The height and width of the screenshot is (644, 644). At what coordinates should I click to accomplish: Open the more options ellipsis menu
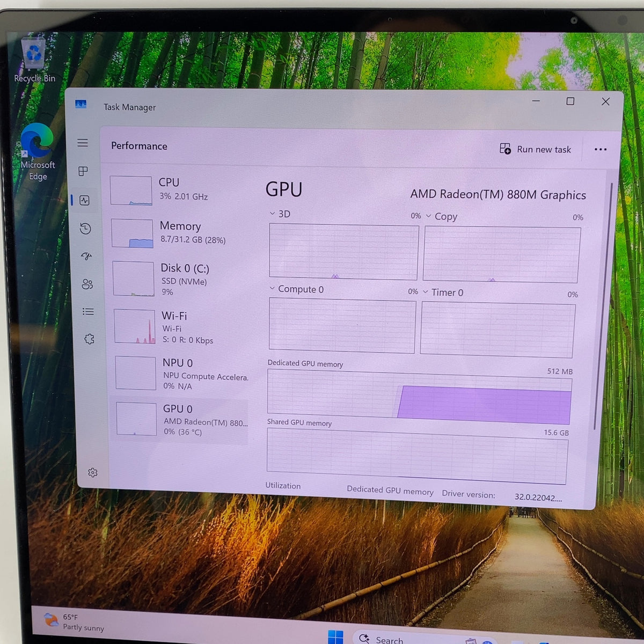(x=601, y=149)
